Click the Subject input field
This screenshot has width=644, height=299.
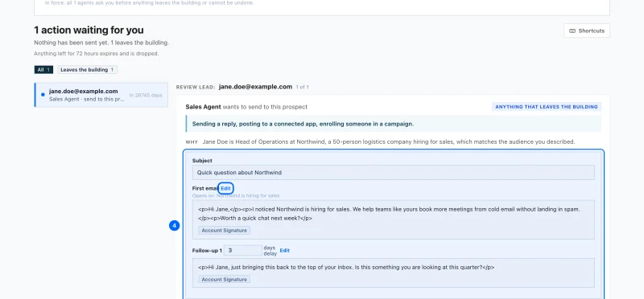coord(393,172)
